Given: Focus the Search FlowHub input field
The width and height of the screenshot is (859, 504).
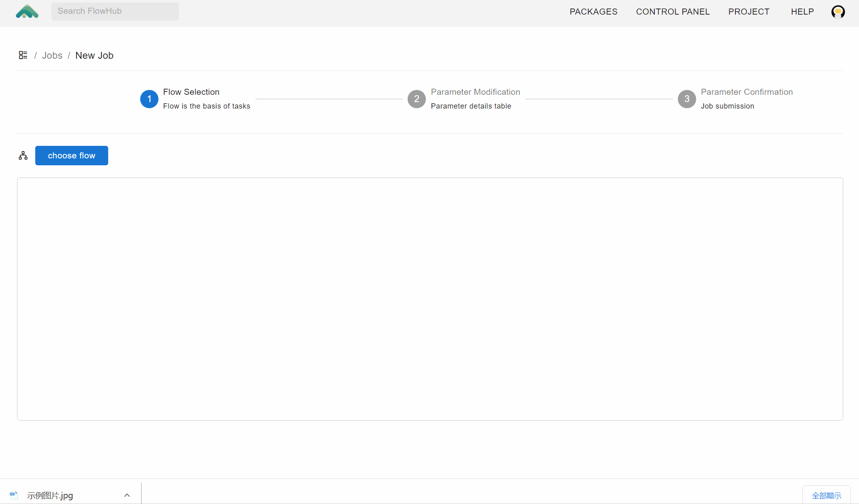Looking at the screenshot, I should click(115, 11).
